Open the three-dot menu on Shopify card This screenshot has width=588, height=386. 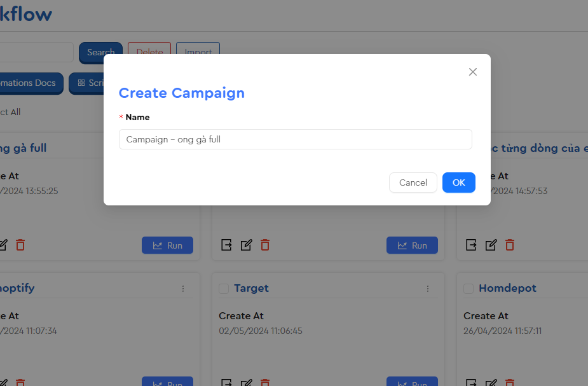(x=183, y=289)
